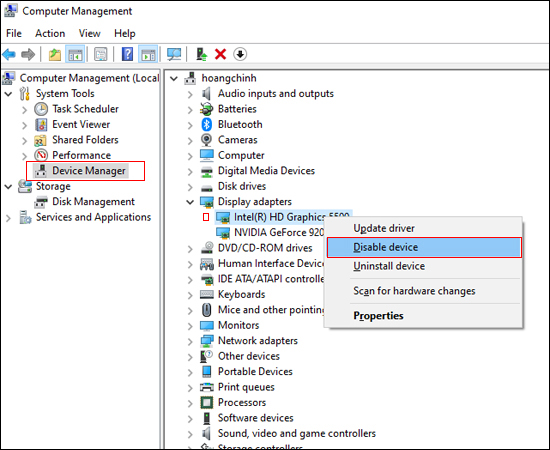
Task: Toggle Show/Hide Console Tree toolbar icon
Action: pyautogui.click(x=75, y=54)
